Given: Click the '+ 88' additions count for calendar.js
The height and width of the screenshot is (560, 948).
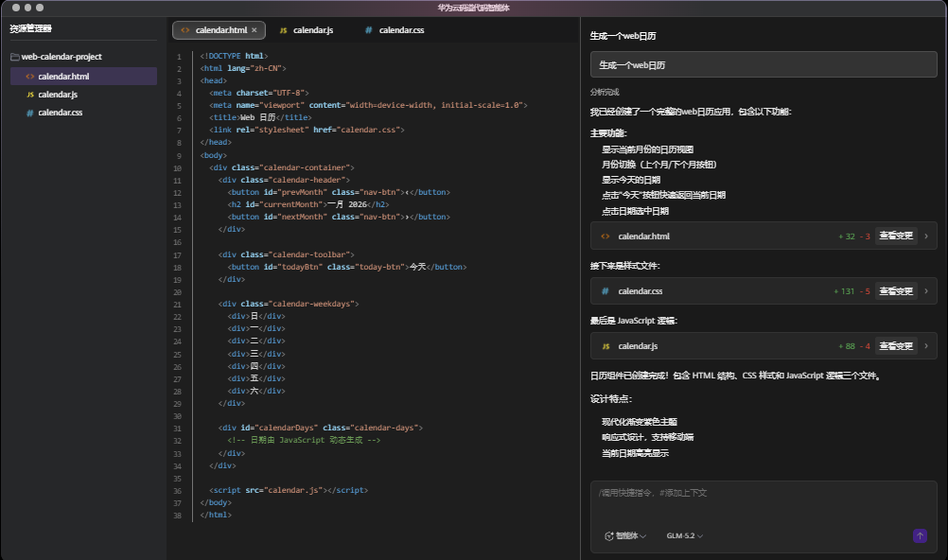Looking at the screenshot, I should [847, 346].
